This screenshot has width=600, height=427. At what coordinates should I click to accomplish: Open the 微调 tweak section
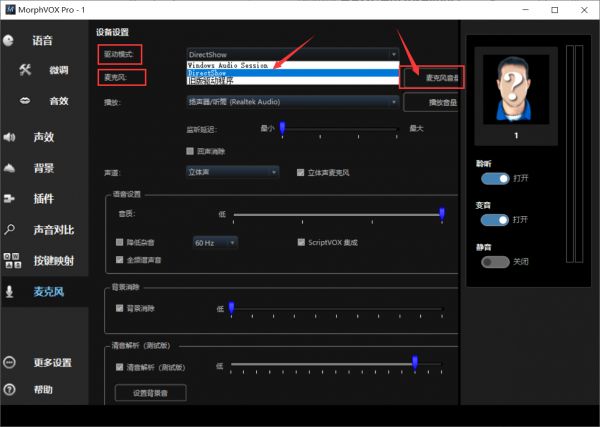click(59, 70)
